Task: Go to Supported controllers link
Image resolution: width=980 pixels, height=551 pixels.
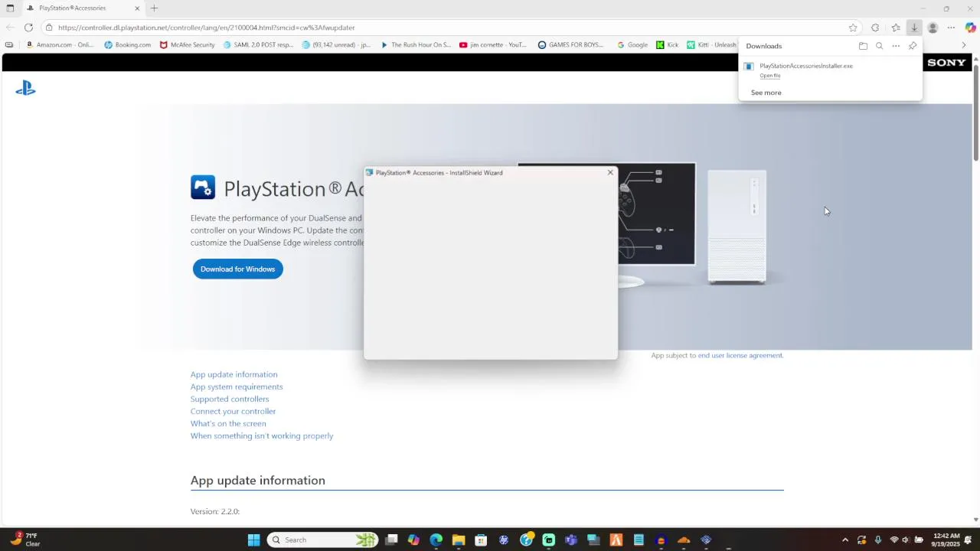Action: coord(230,399)
